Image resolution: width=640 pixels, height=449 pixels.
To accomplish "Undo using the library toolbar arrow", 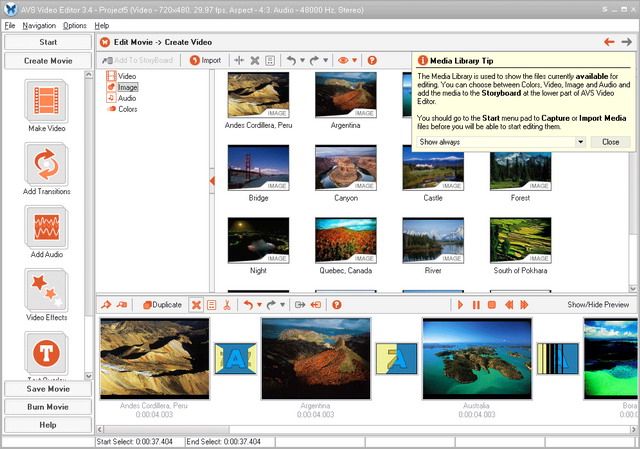I will tap(291, 60).
